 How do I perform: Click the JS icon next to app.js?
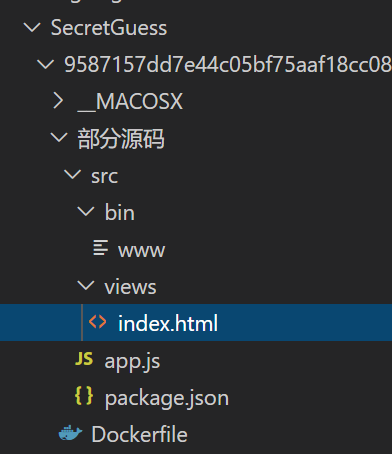pyautogui.click(x=84, y=359)
